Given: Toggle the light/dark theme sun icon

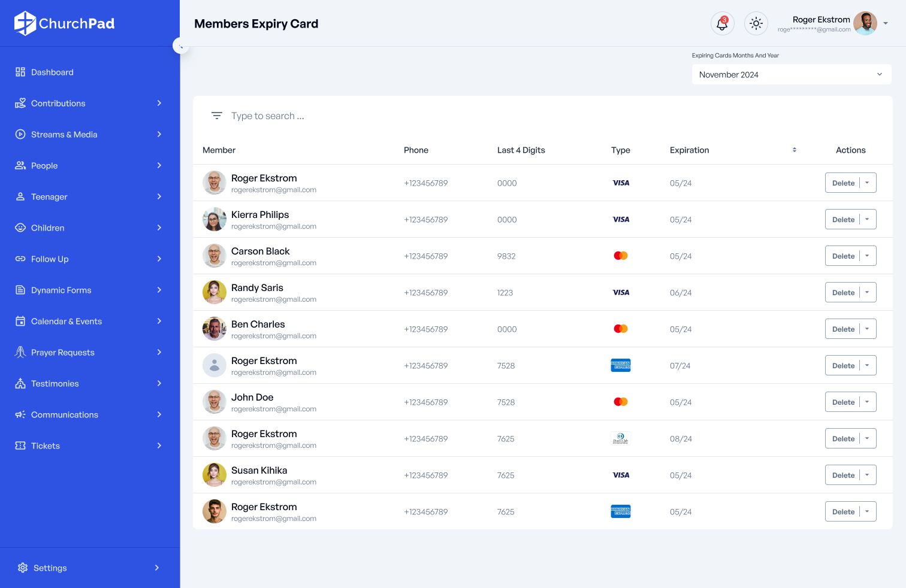Looking at the screenshot, I should click(x=756, y=24).
